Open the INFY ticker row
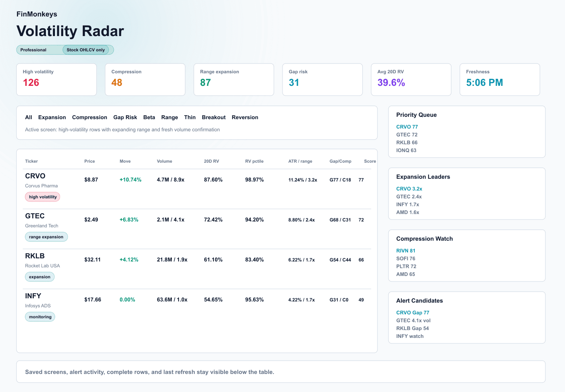 [197, 309]
